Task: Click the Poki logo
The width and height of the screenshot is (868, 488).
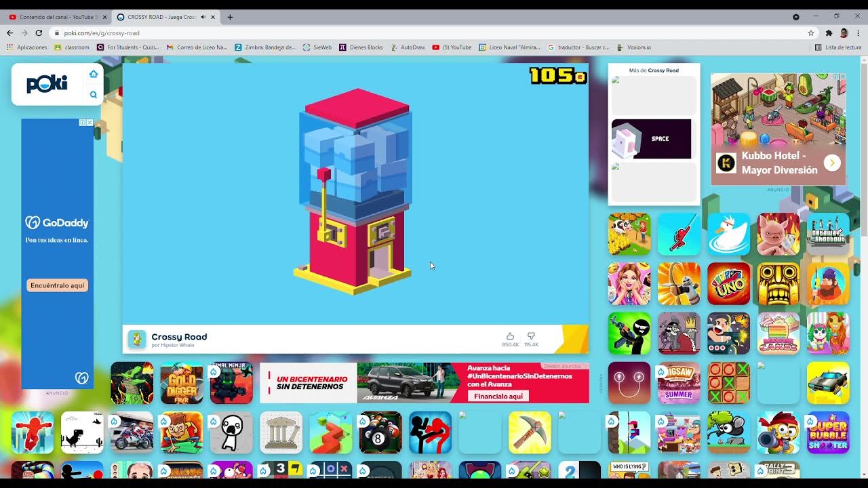Action: (x=47, y=84)
